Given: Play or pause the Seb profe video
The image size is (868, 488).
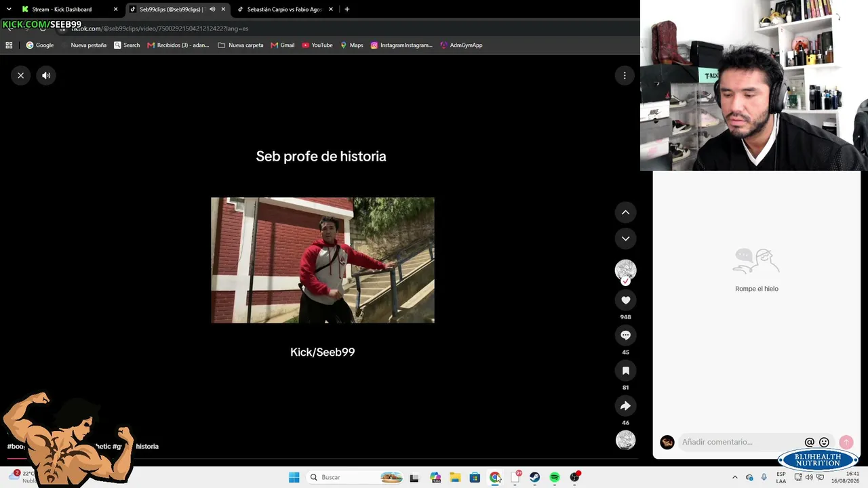Looking at the screenshot, I should click(x=323, y=260).
